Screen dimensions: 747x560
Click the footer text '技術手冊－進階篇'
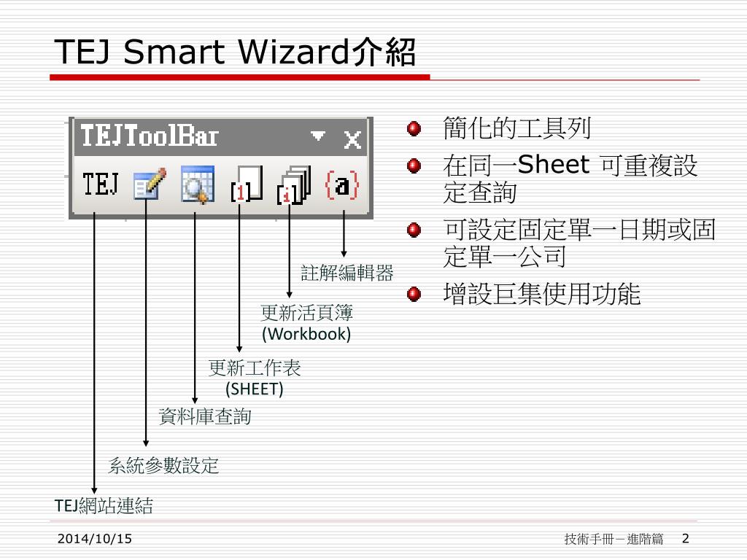614,539
